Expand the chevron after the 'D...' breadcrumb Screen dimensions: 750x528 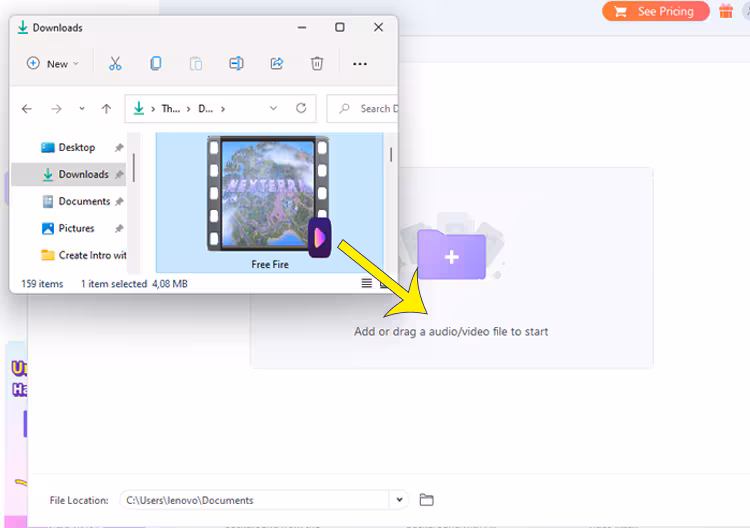pos(223,109)
